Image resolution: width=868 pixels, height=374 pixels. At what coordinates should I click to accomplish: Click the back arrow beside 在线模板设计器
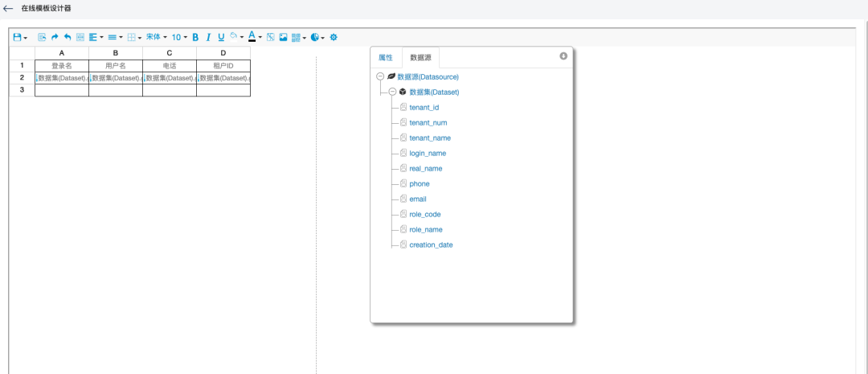click(8, 8)
